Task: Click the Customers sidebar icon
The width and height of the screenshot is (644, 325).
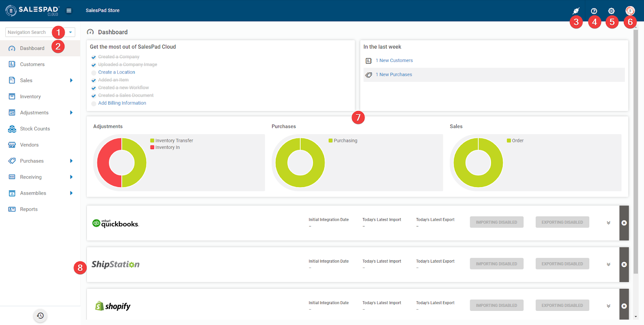Action: (x=12, y=64)
